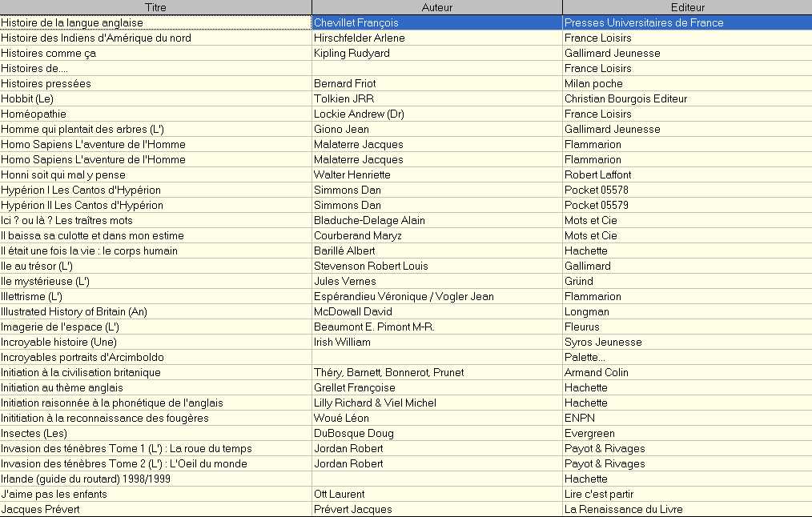
Task: Sort by the Editeur column header
Action: [x=687, y=7]
